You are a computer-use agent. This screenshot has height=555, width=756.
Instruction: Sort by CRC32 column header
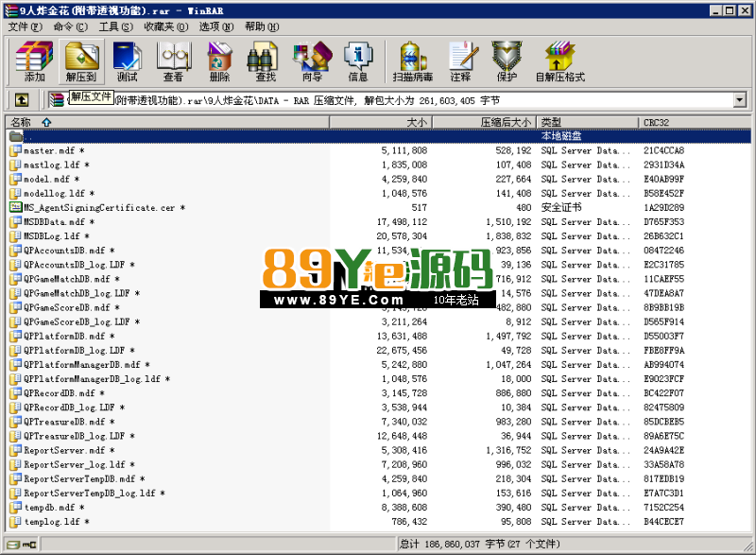click(x=695, y=123)
